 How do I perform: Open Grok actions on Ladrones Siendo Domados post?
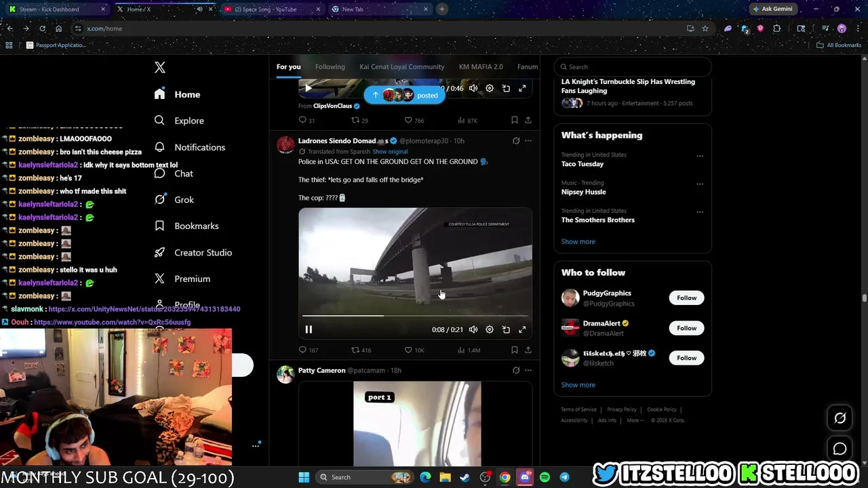pyautogui.click(x=516, y=141)
